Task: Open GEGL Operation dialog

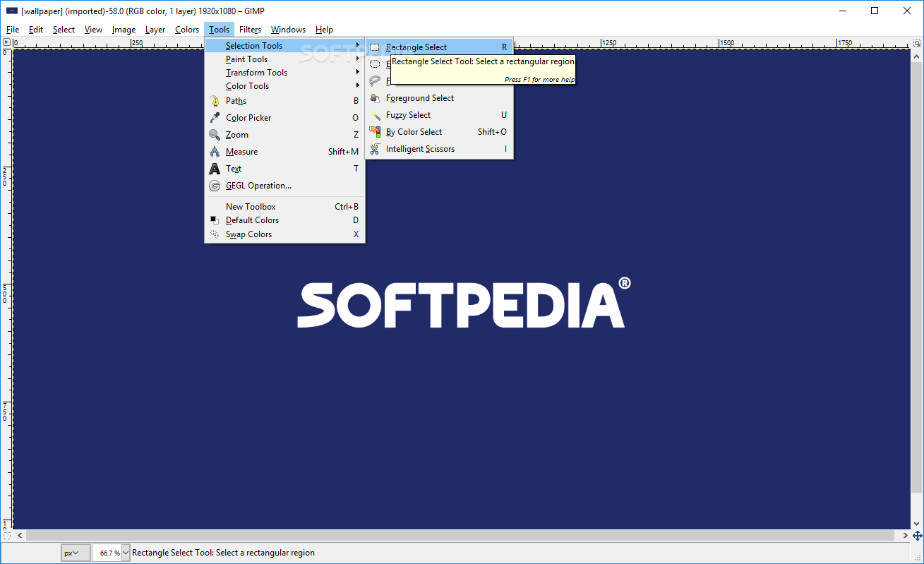Action: coord(284,186)
